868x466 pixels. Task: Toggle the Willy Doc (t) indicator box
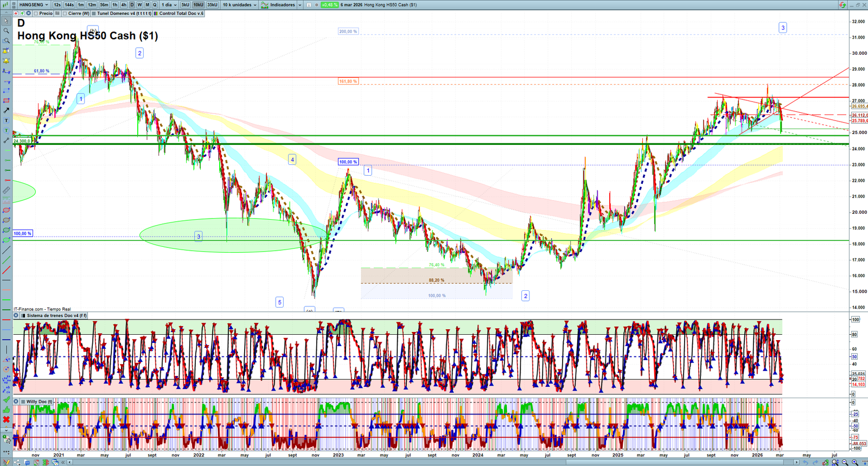coord(23,402)
